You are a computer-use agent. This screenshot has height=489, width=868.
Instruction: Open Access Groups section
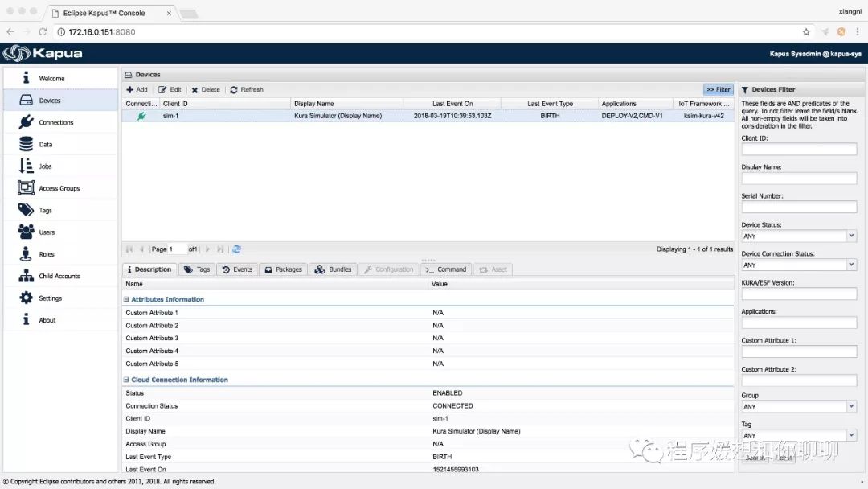(60, 188)
